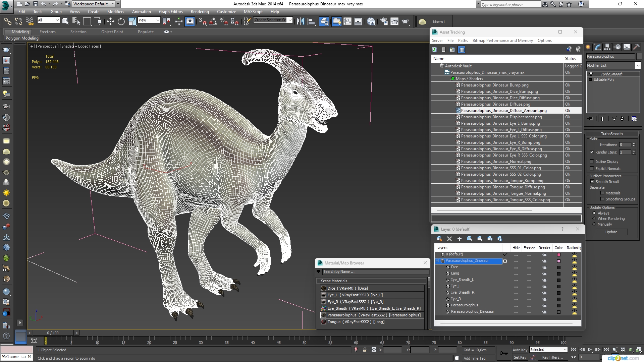Click the Search by Name field
The width and height of the screenshot is (644, 362).
(375, 272)
